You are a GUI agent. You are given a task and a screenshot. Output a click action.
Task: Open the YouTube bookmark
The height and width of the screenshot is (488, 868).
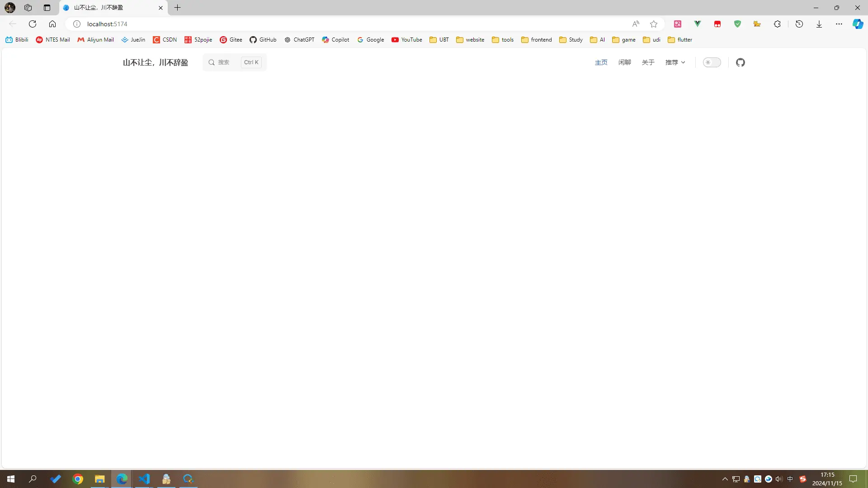[x=406, y=40]
